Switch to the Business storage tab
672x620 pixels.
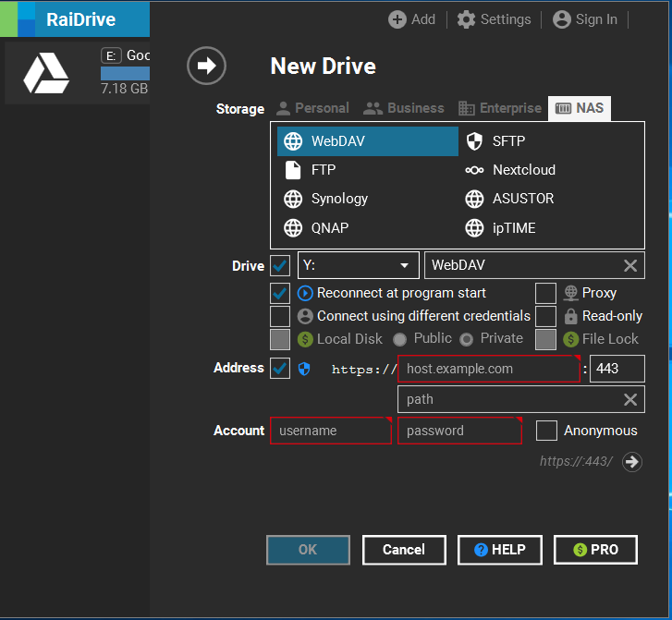coord(403,108)
